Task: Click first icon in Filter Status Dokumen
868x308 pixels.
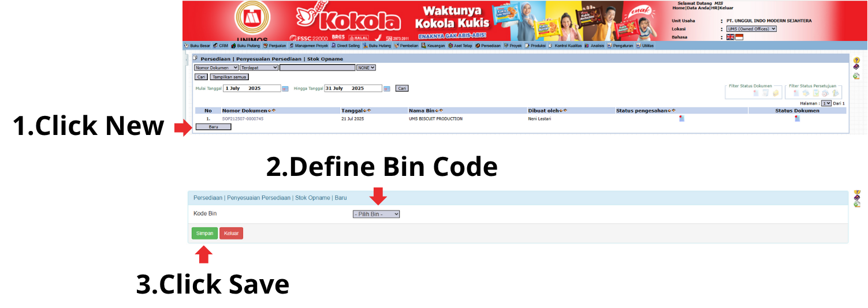Action: pos(756,93)
